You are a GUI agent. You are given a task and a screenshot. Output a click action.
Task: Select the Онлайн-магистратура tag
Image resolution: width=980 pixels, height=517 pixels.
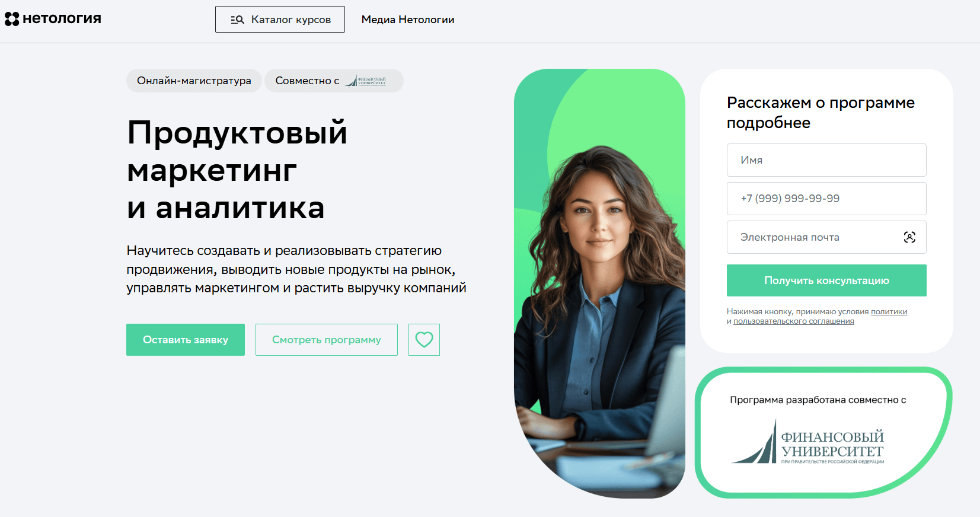[x=194, y=81]
